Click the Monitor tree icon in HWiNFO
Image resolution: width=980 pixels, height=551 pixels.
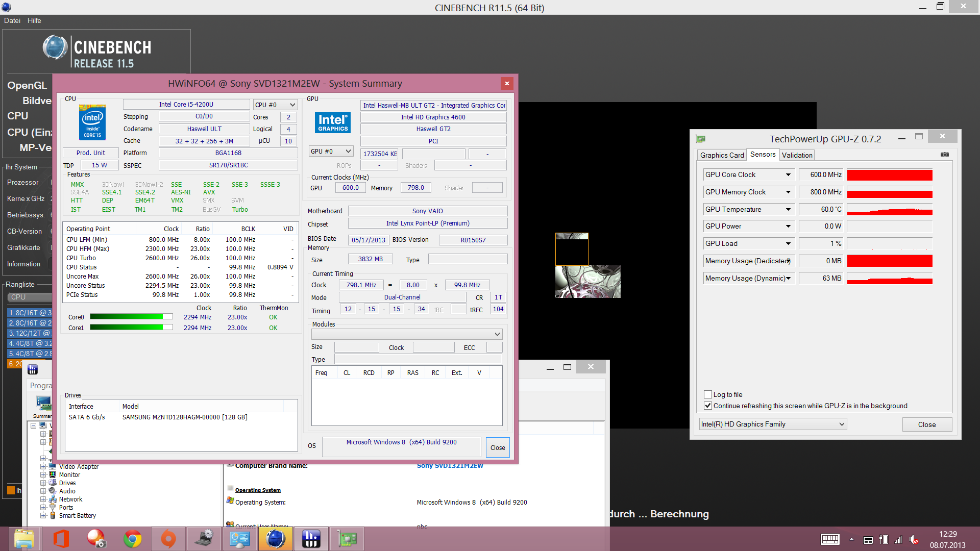point(53,474)
